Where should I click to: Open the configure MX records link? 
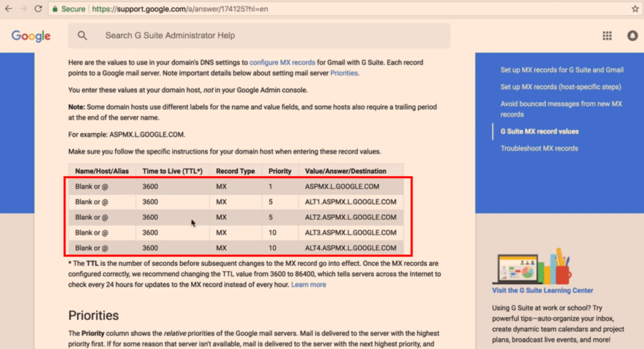[x=283, y=62]
